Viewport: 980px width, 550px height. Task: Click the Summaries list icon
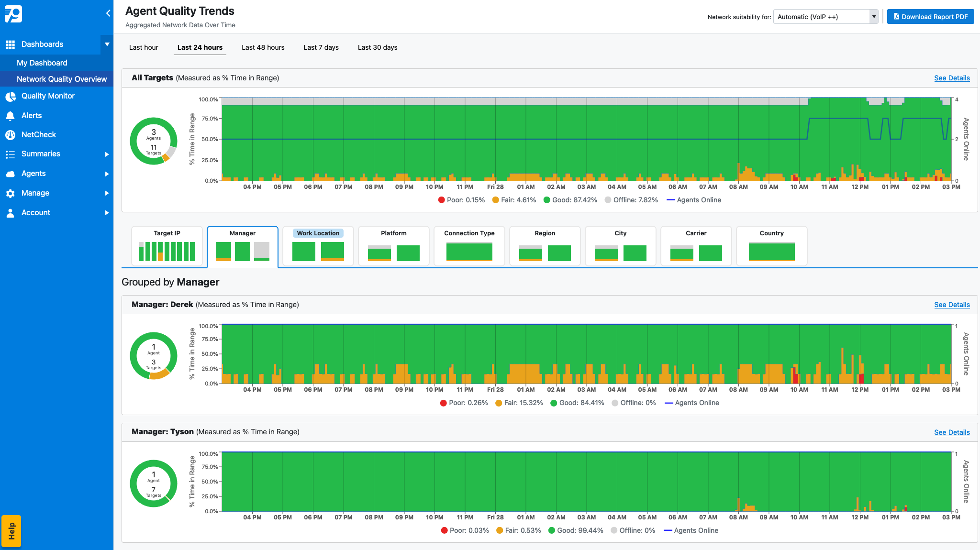click(11, 154)
